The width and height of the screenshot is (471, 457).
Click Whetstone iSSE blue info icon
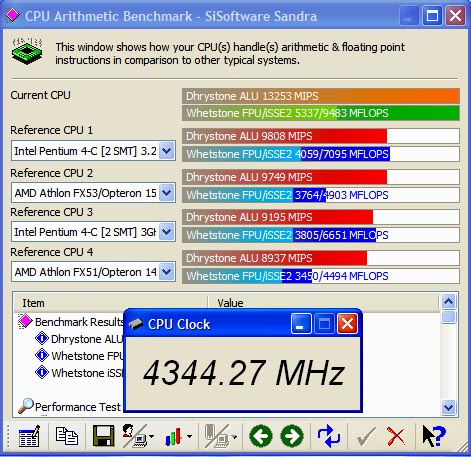pos(42,372)
